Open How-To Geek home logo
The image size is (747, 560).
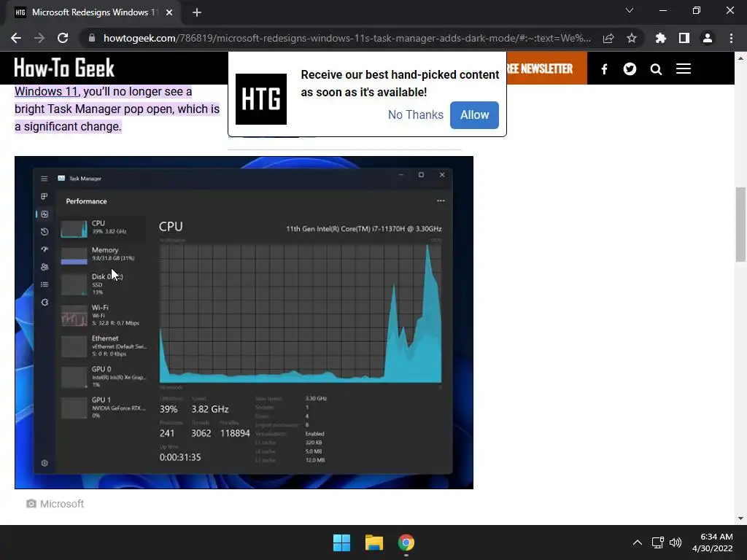[64, 68]
